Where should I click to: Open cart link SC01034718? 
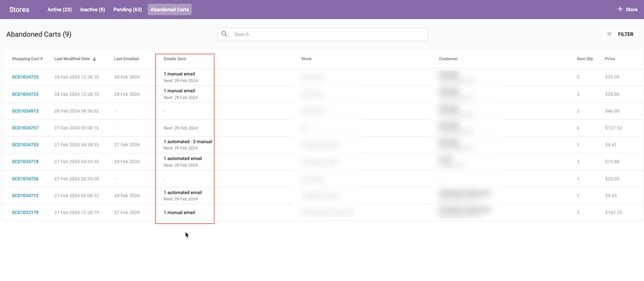pos(25,161)
